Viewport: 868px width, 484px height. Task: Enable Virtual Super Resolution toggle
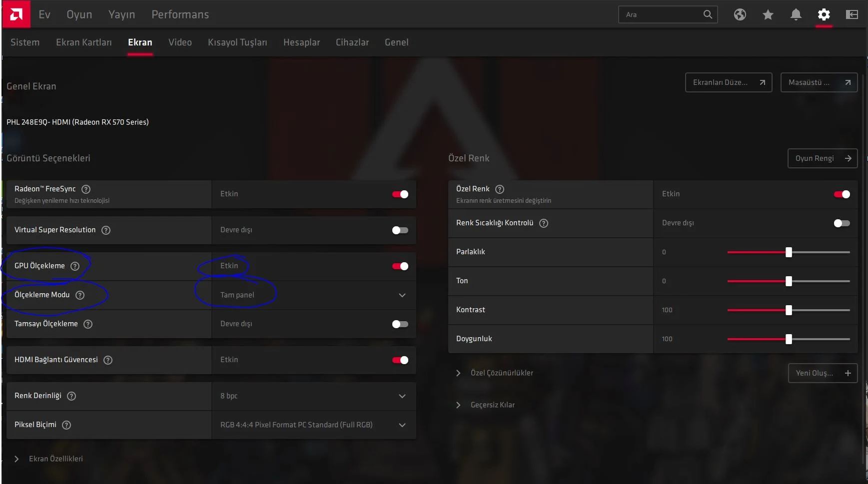point(400,230)
